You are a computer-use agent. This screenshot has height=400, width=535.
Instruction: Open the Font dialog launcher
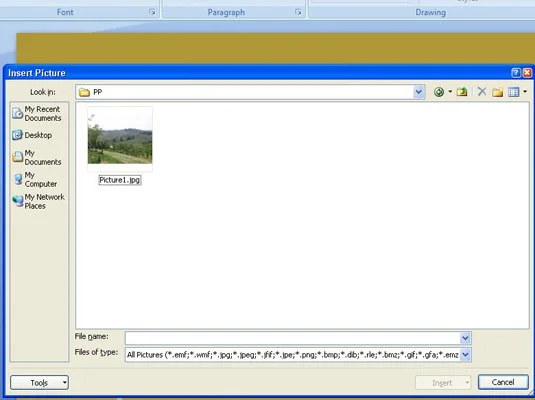152,12
